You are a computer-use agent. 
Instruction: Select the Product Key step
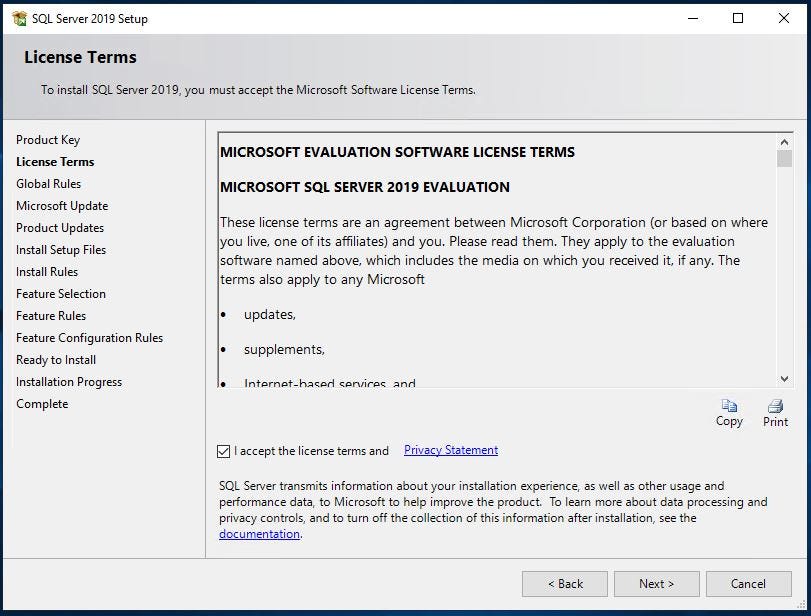(48, 140)
